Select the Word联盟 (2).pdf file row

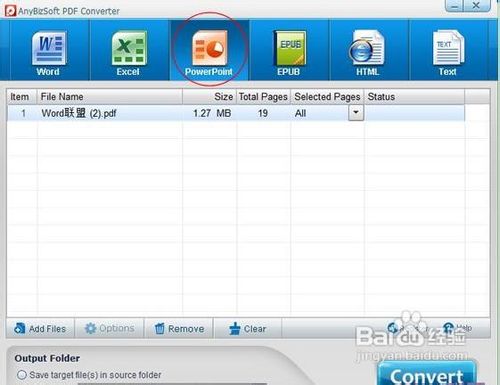click(x=236, y=113)
